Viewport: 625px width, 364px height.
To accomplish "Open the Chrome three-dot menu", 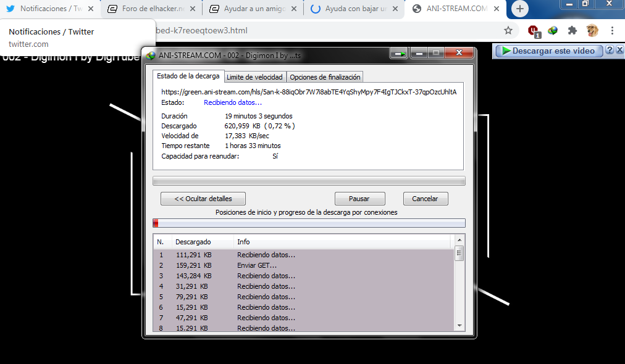I will [612, 31].
